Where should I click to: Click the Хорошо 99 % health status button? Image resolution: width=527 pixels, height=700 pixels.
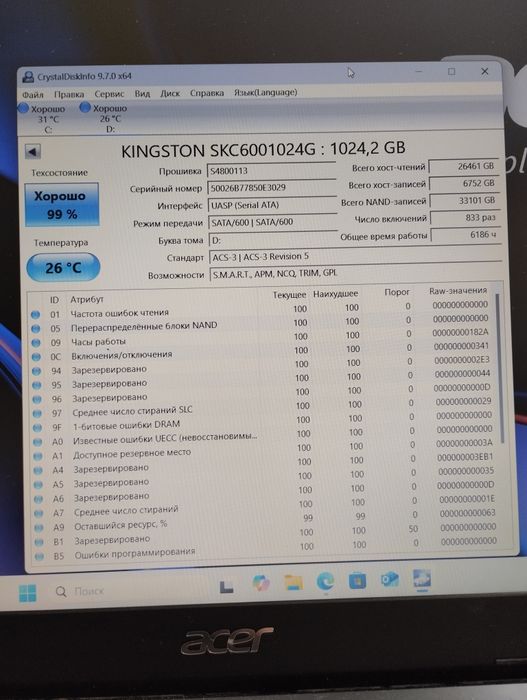pyautogui.click(x=62, y=204)
